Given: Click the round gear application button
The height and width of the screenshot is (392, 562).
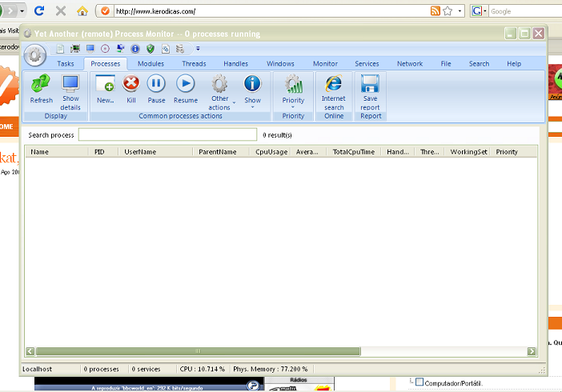Looking at the screenshot, I should [x=34, y=55].
